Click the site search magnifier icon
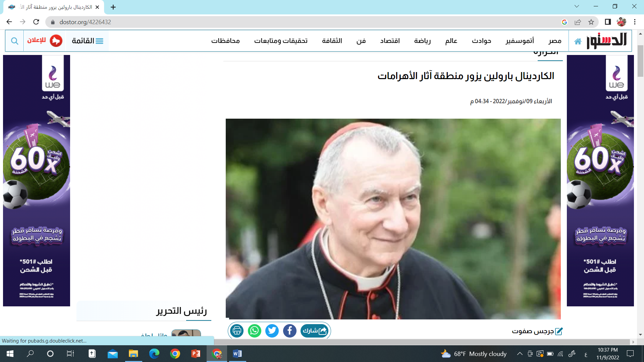This screenshot has width=644, height=362. 14,41
